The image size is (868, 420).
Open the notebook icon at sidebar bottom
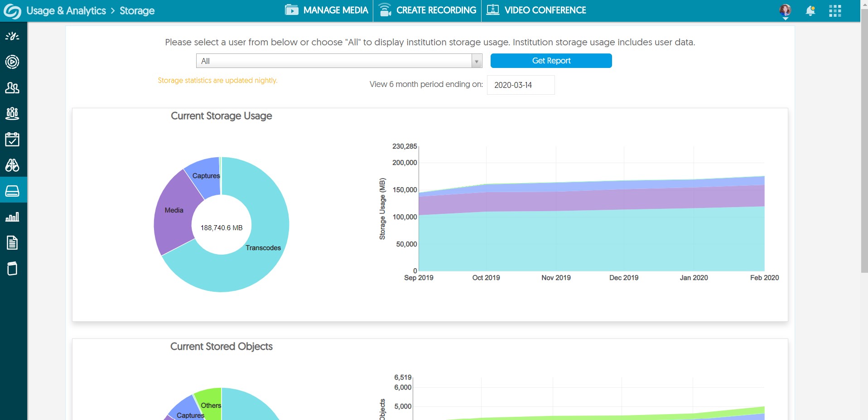coord(12,268)
